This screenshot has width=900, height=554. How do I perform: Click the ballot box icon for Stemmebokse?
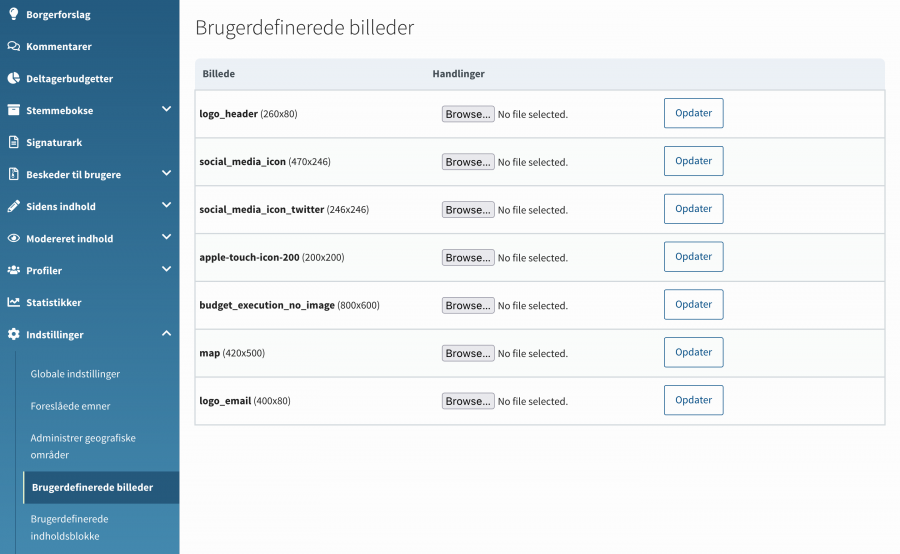point(14,110)
